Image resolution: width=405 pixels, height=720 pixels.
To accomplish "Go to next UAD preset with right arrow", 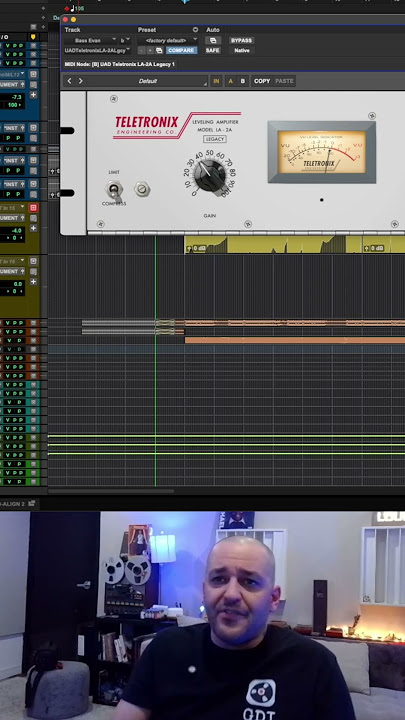I will pos(80,81).
